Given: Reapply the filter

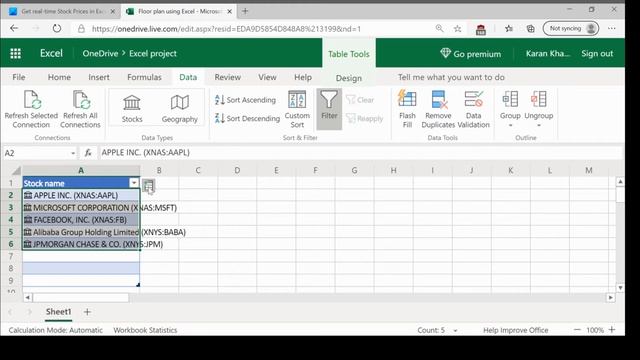Looking at the screenshot, I should pos(364,118).
